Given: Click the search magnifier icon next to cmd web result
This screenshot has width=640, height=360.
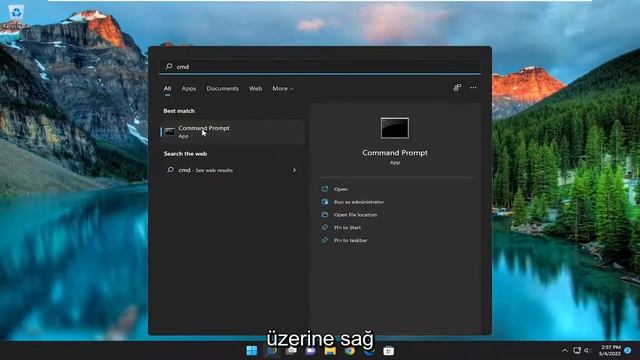Looking at the screenshot, I should pyautogui.click(x=171, y=170).
